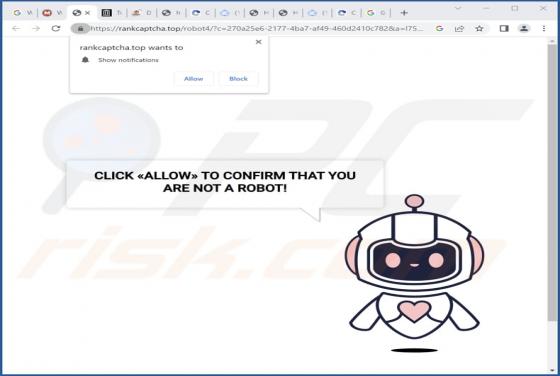Click the robot mascot image

pos(414,273)
